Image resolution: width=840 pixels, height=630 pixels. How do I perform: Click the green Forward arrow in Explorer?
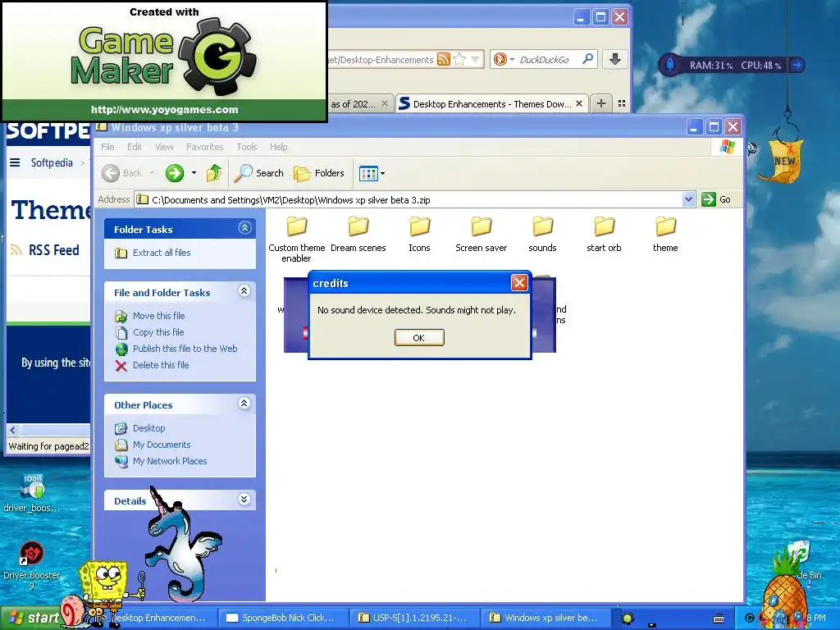(174, 173)
